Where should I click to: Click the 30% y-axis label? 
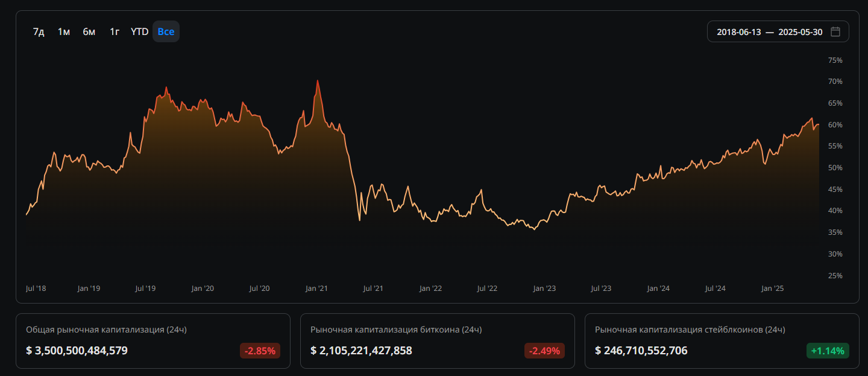coord(835,254)
